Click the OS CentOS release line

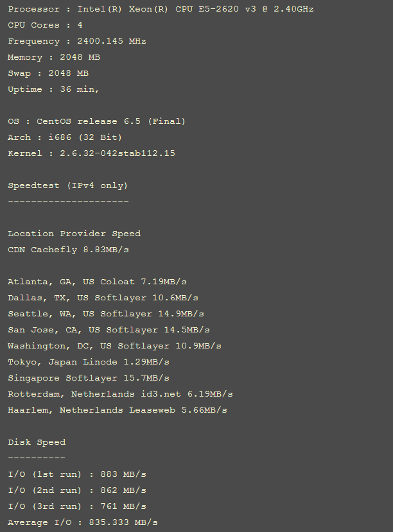pyautogui.click(x=96, y=121)
